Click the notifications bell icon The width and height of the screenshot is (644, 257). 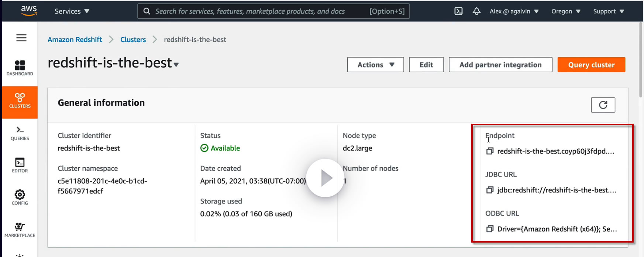[x=476, y=11]
